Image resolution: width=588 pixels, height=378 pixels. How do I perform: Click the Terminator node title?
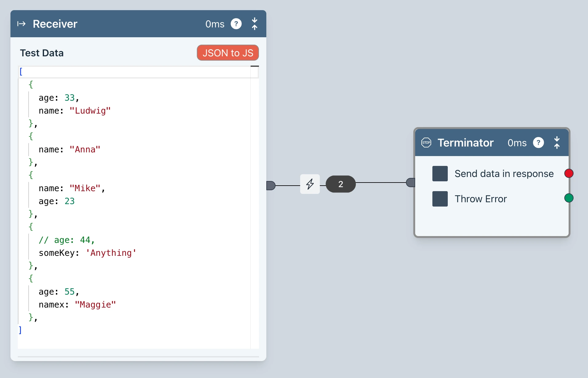pos(465,143)
